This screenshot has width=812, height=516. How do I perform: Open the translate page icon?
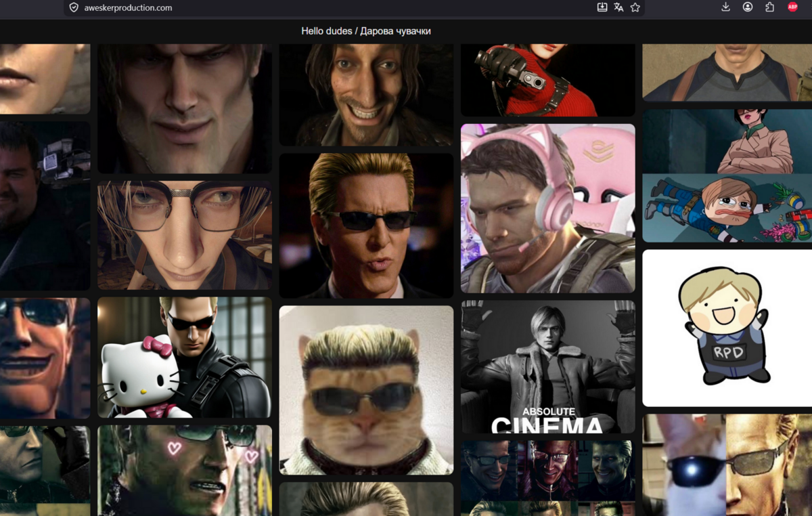pos(618,7)
